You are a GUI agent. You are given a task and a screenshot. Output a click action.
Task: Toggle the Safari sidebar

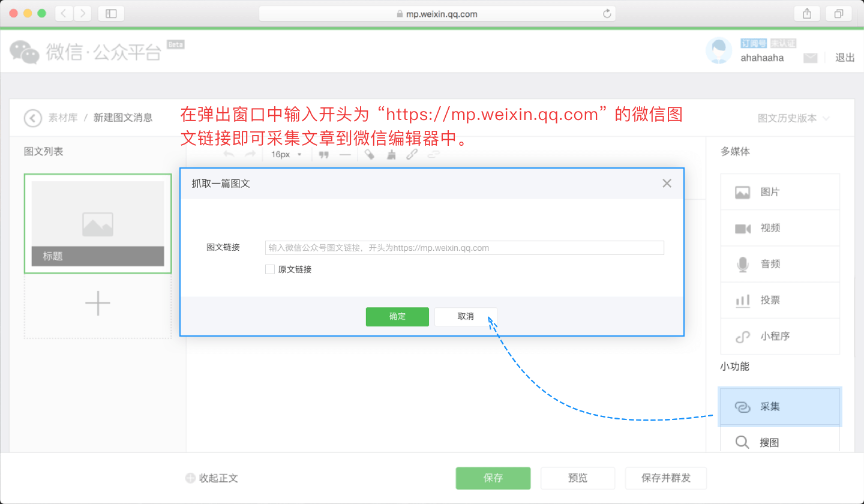111,13
